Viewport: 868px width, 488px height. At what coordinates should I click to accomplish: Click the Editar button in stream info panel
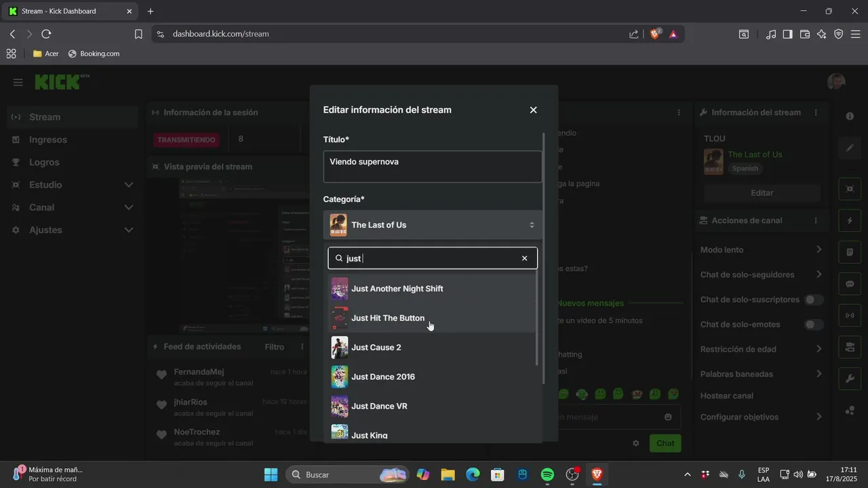[x=762, y=193]
